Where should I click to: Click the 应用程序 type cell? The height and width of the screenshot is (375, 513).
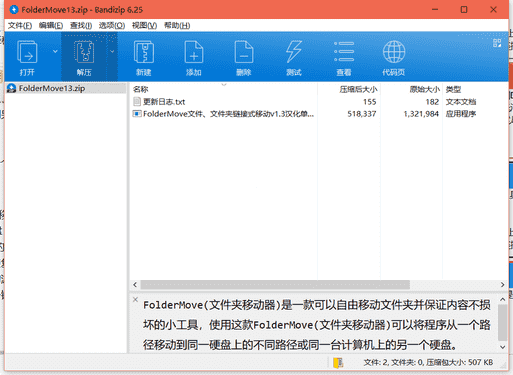[x=461, y=114]
